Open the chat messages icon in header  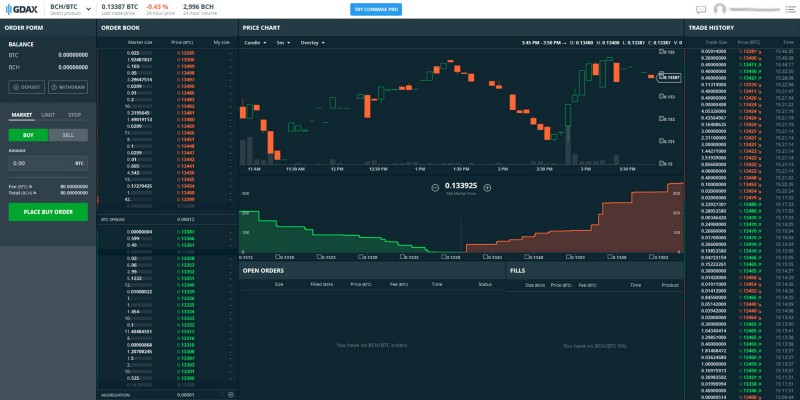point(701,9)
